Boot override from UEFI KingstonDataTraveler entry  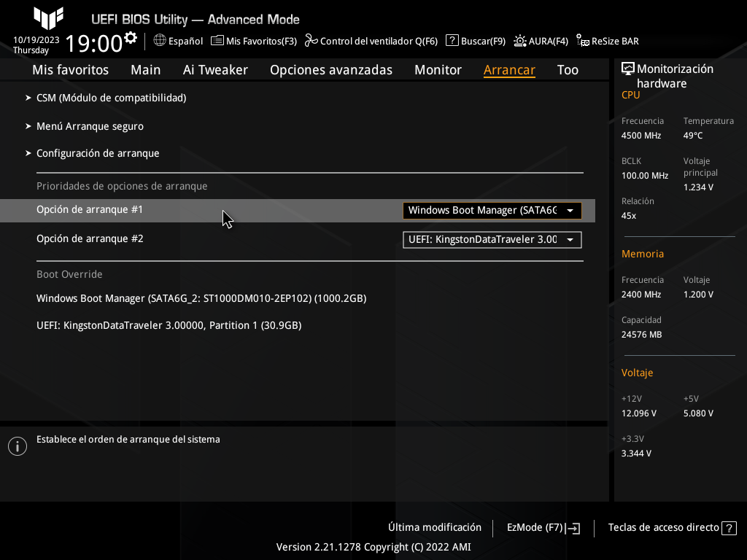click(x=169, y=325)
